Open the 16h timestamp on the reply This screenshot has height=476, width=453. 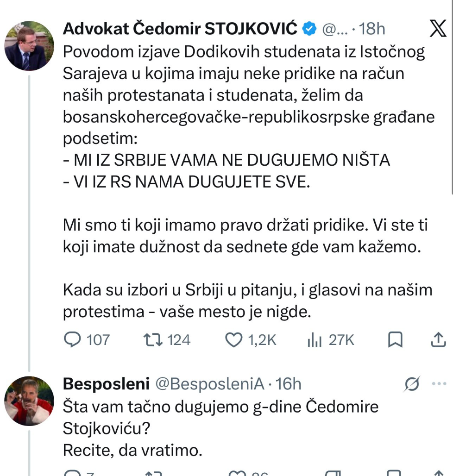289,384
